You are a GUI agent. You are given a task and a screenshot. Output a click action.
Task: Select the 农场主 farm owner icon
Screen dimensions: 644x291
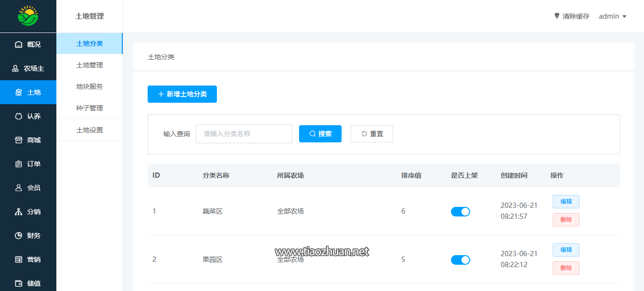pos(15,68)
